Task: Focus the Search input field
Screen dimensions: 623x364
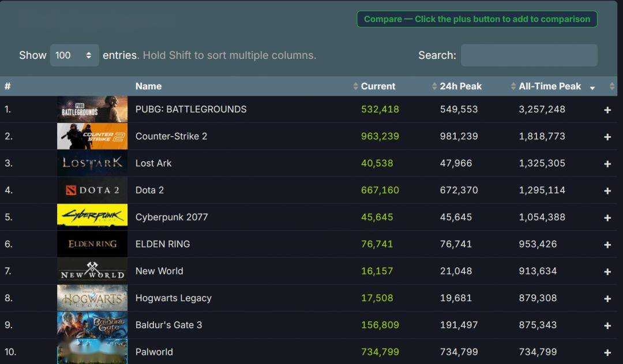Action: click(x=528, y=55)
